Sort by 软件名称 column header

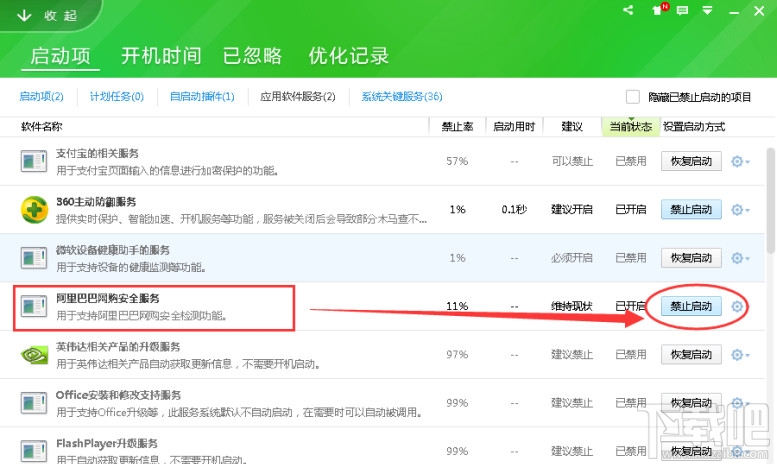[x=42, y=127]
